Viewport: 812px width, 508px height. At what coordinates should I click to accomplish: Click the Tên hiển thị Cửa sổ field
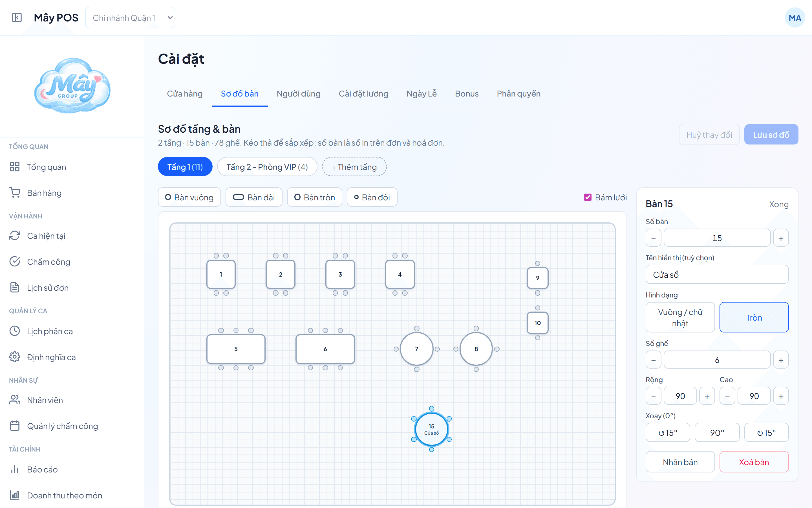coord(717,275)
